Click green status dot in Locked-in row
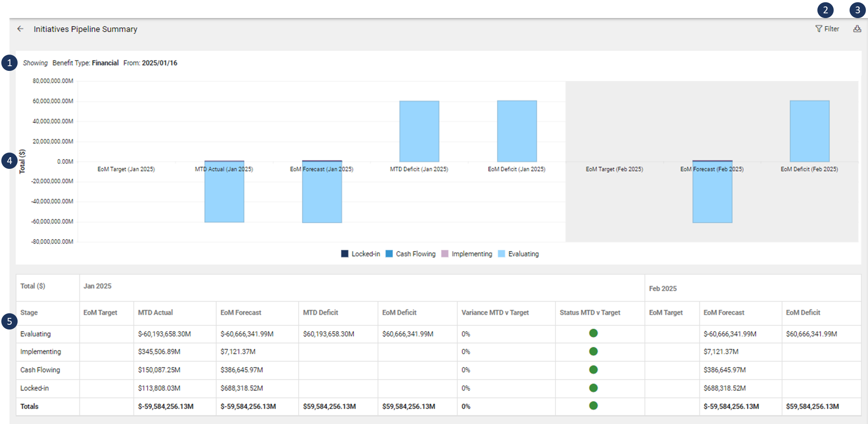 tap(593, 388)
